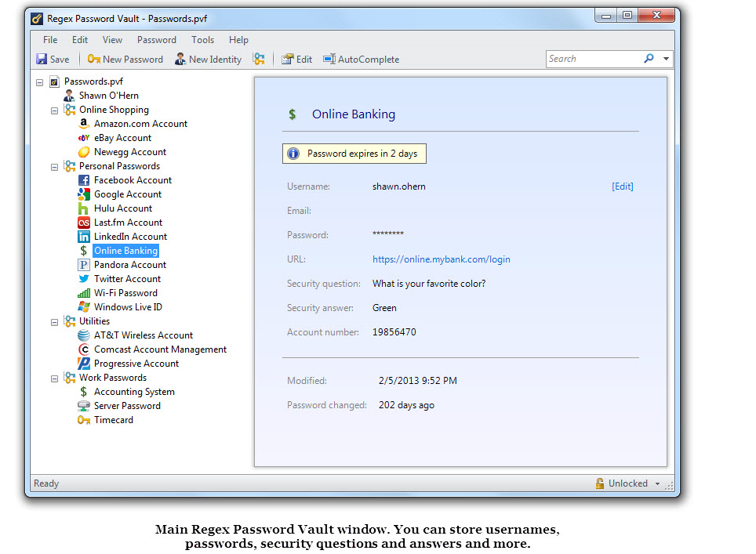The image size is (756, 554).
Task: Click the Facebook Account icon
Action: click(x=83, y=180)
